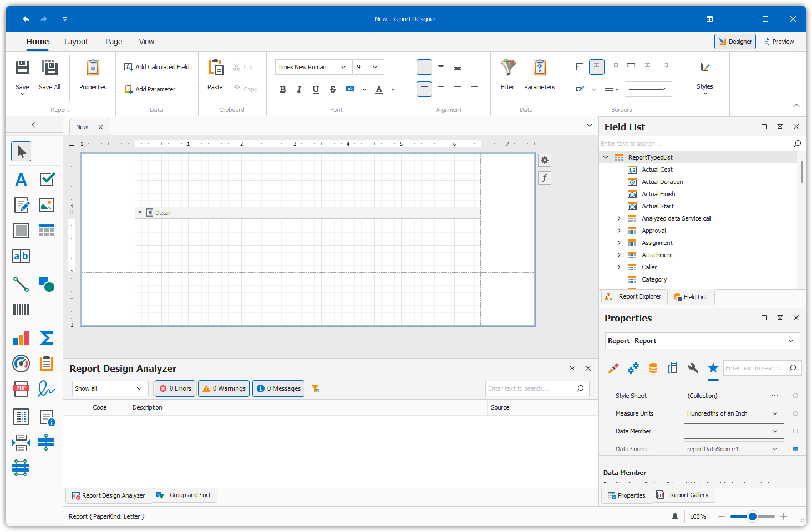Switch to Preview mode
The height and width of the screenshot is (532, 812).
[x=778, y=42]
